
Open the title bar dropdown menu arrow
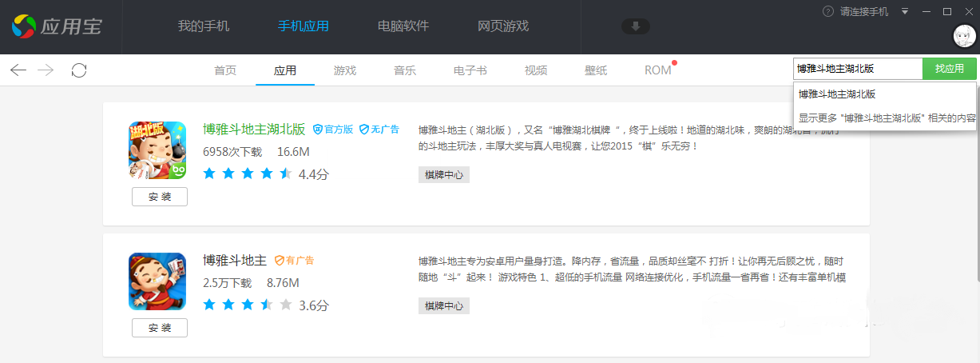click(x=905, y=11)
